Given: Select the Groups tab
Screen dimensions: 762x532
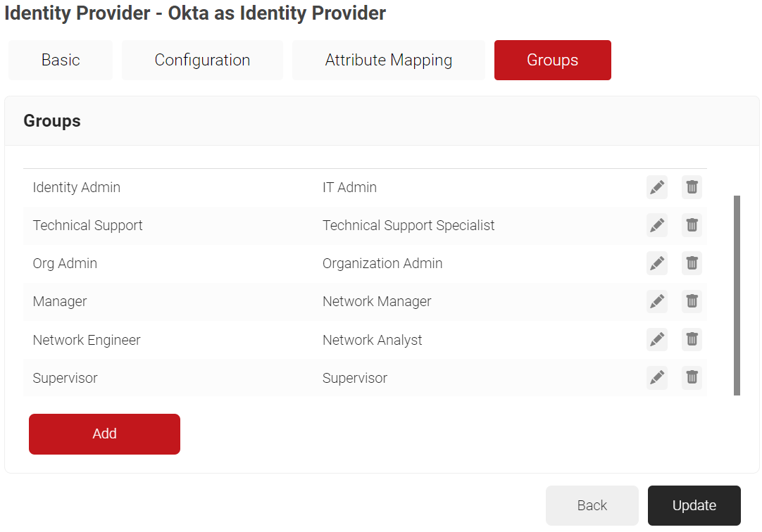Looking at the screenshot, I should pos(552,60).
